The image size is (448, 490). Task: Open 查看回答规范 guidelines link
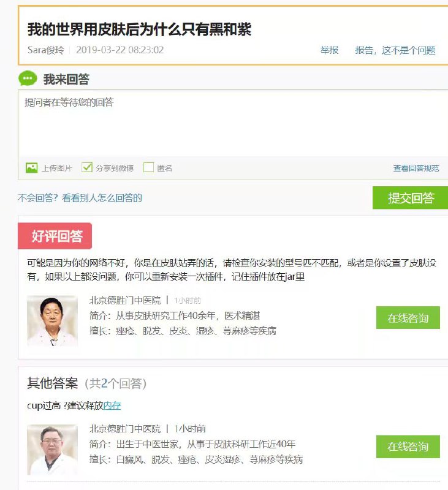[x=416, y=168]
